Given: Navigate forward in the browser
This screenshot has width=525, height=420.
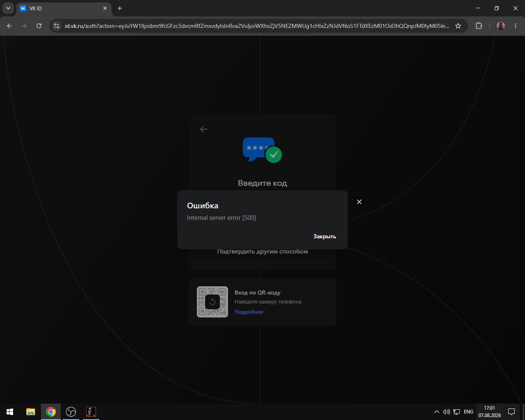Looking at the screenshot, I should pyautogui.click(x=24, y=26).
